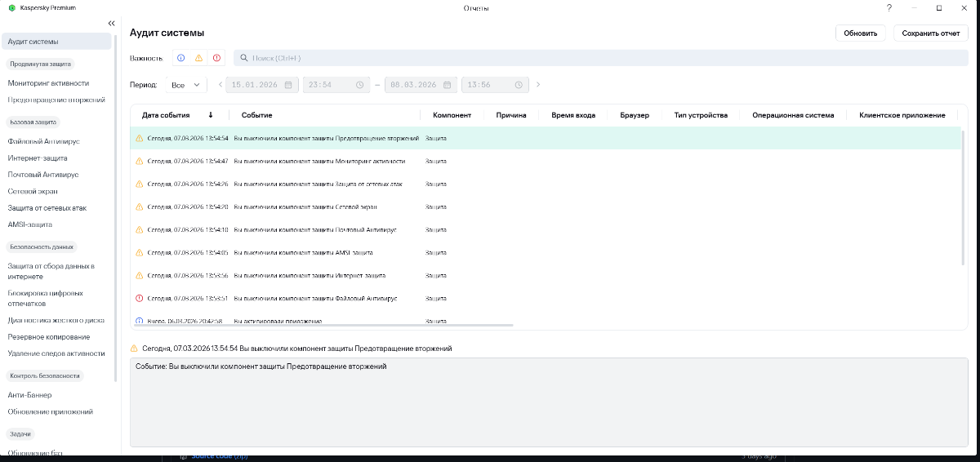This screenshot has width=980, height=462.
Task: Open help via question mark icon
Action: 889,7
